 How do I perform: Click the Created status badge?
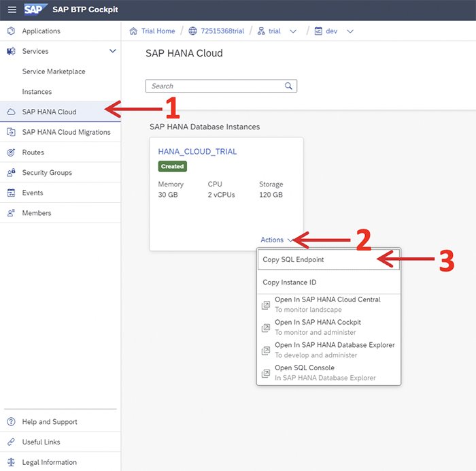coord(173,167)
